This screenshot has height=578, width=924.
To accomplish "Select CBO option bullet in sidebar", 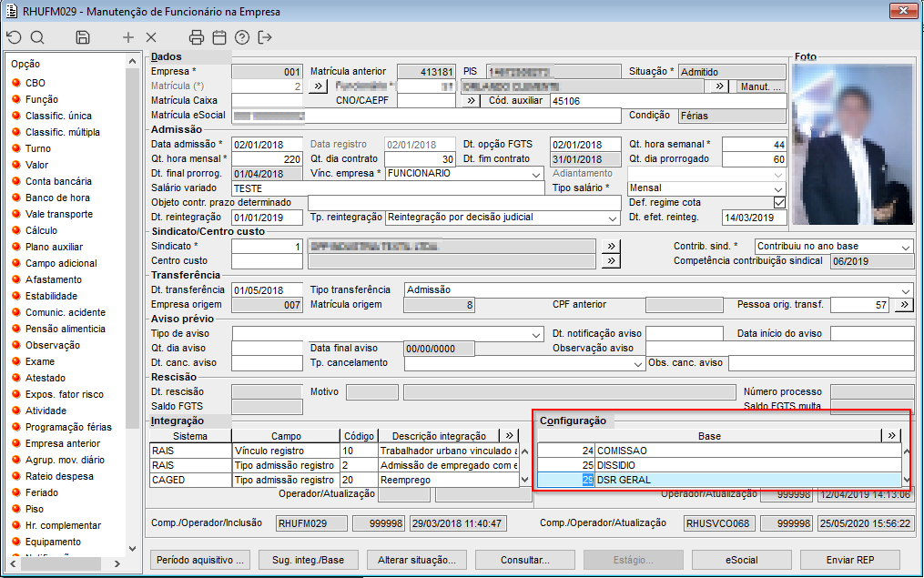I will [x=16, y=83].
